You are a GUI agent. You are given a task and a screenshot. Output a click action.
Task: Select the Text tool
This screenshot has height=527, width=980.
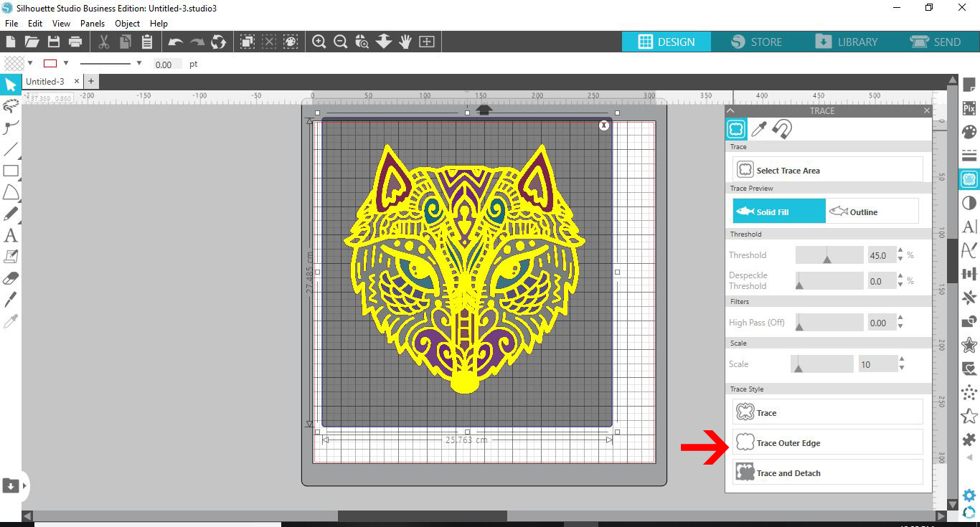tap(10, 235)
